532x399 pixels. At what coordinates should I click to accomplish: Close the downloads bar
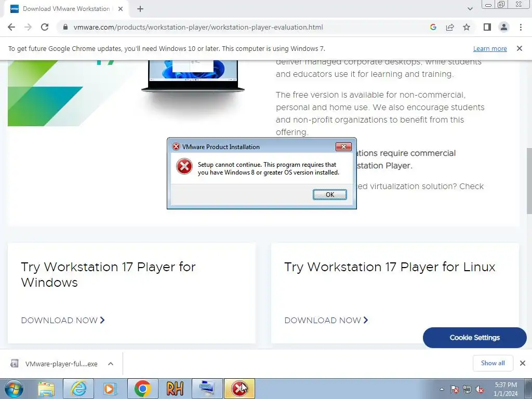tap(523, 363)
